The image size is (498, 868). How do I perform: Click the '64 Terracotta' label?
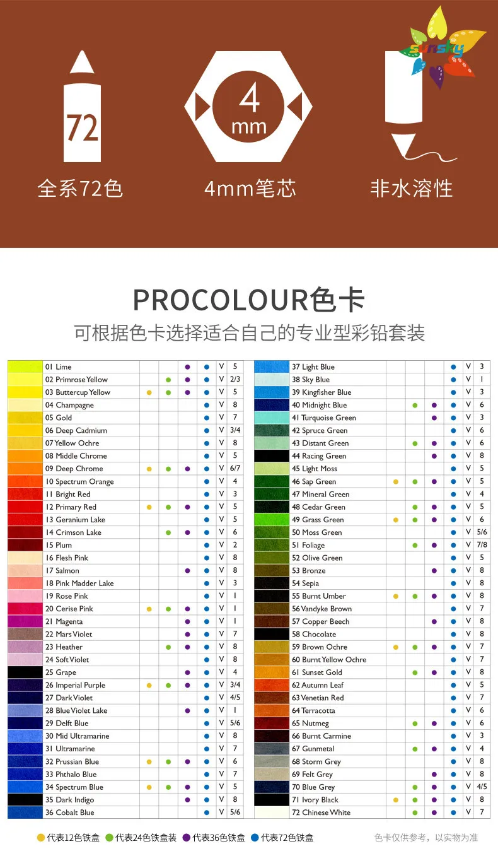[x=313, y=710]
